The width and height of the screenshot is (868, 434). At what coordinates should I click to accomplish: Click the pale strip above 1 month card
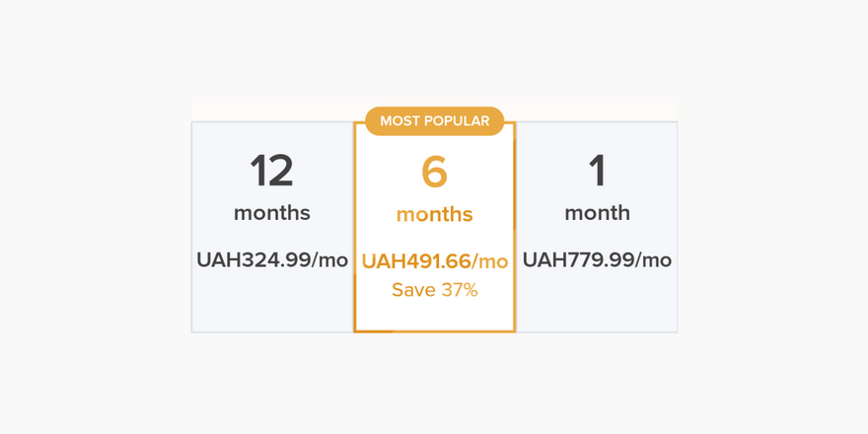tap(597, 110)
